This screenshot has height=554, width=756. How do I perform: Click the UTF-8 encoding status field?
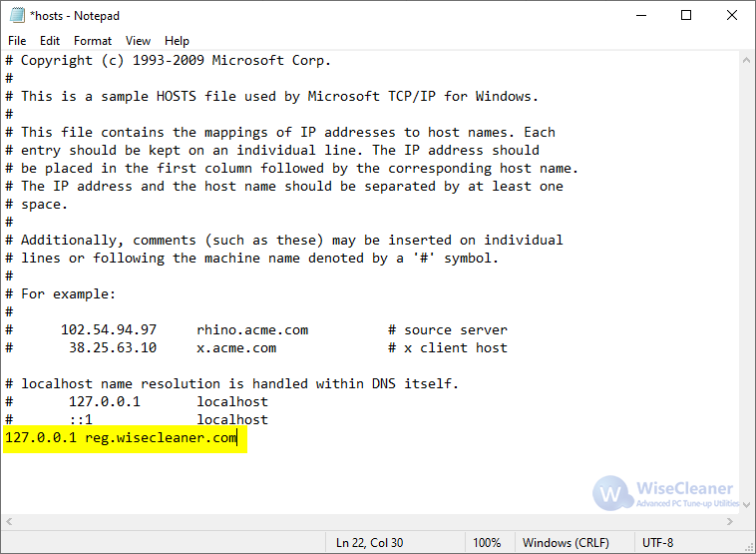coord(657,543)
